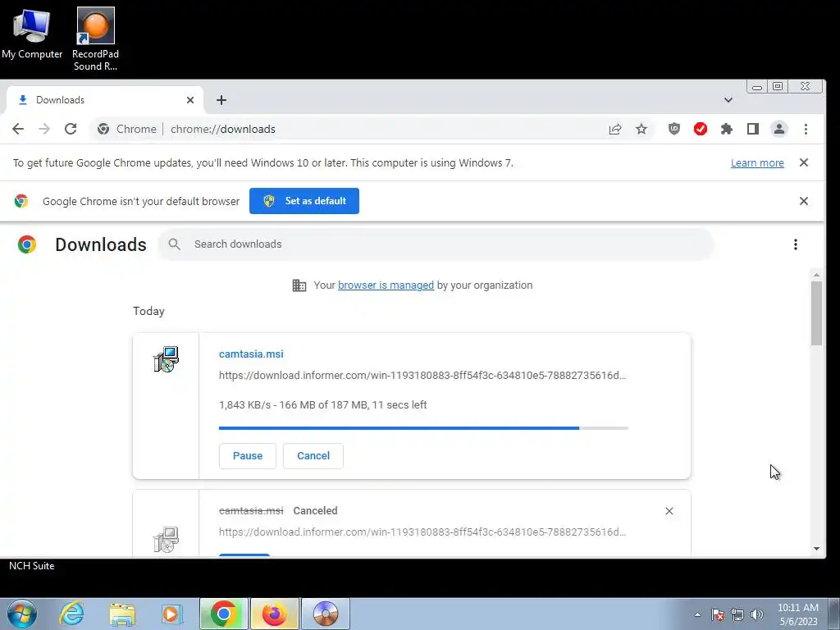The height and width of the screenshot is (630, 840).
Task: Click into Search downloads field
Action: (436, 244)
